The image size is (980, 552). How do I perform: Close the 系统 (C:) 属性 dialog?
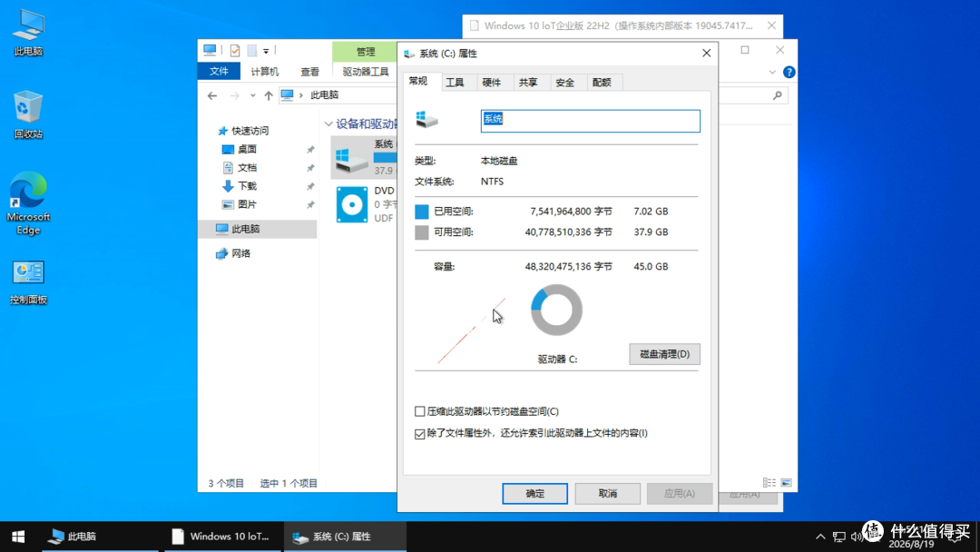pos(706,54)
